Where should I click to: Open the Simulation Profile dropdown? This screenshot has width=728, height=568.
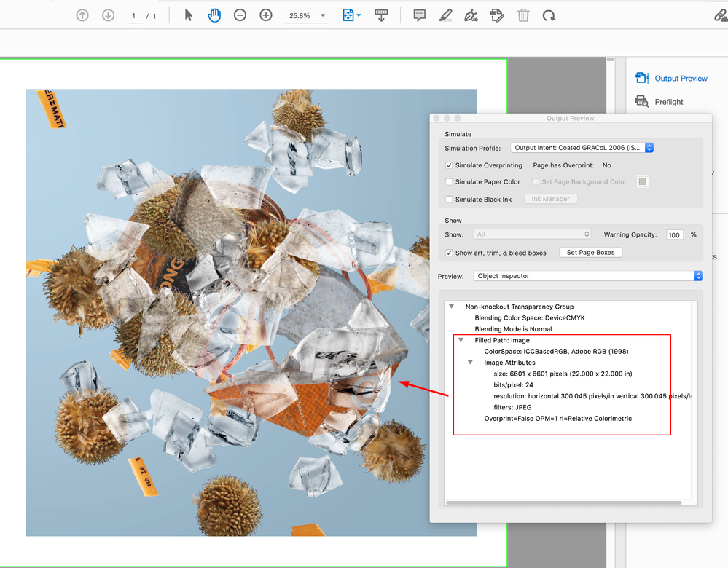[x=582, y=148]
